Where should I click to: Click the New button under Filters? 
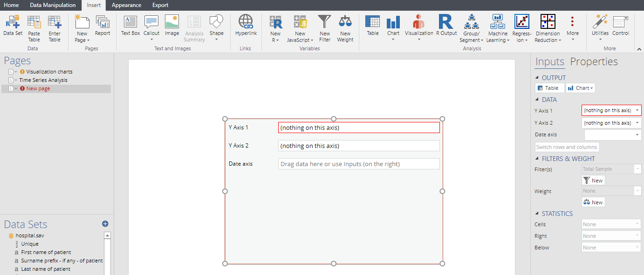tap(593, 180)
